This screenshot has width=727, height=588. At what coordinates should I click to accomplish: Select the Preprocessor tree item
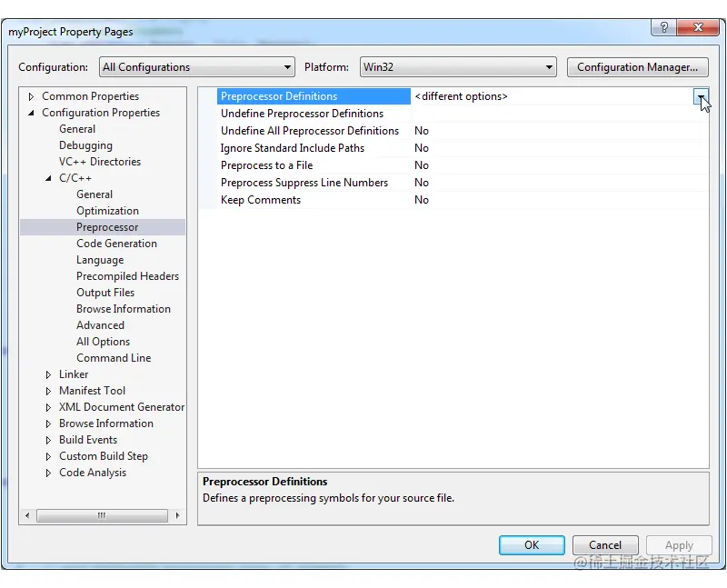(x=107, y=227)
